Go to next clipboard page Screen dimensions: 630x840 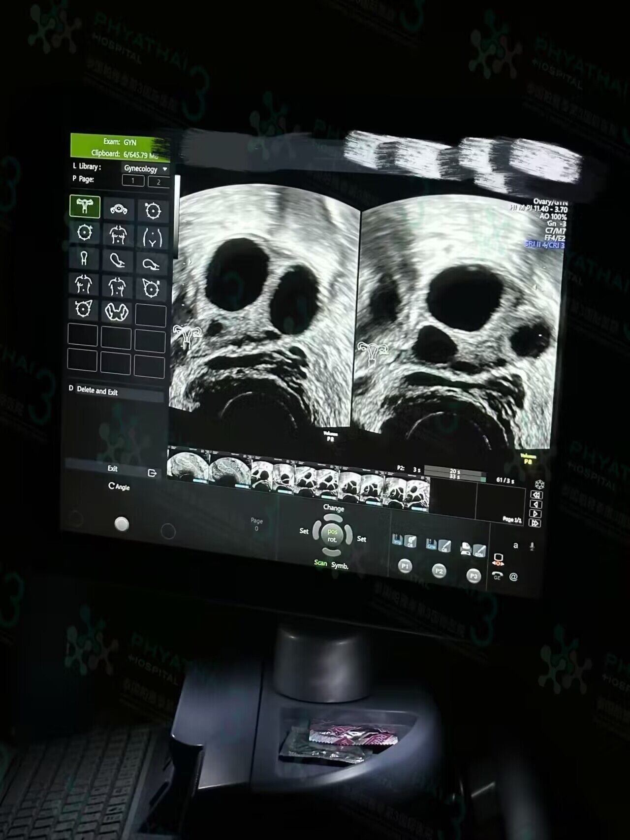[x=535, y=514]
